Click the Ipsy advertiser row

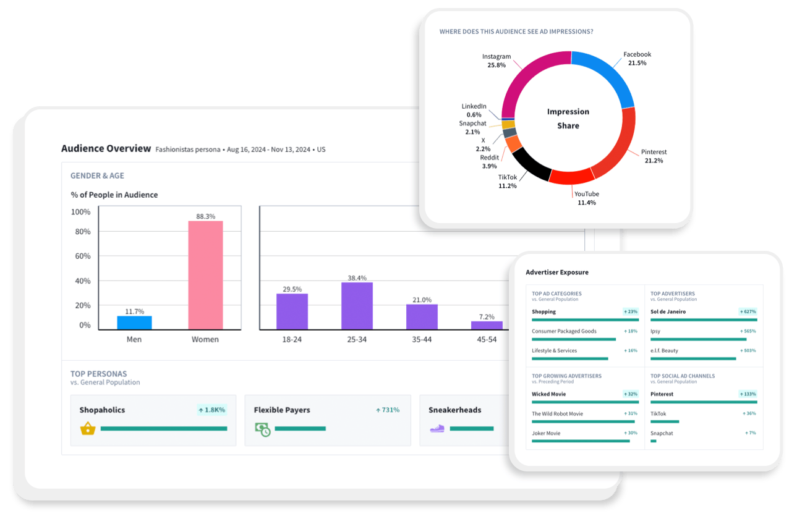pyautogui.click(x=704, y=334)
